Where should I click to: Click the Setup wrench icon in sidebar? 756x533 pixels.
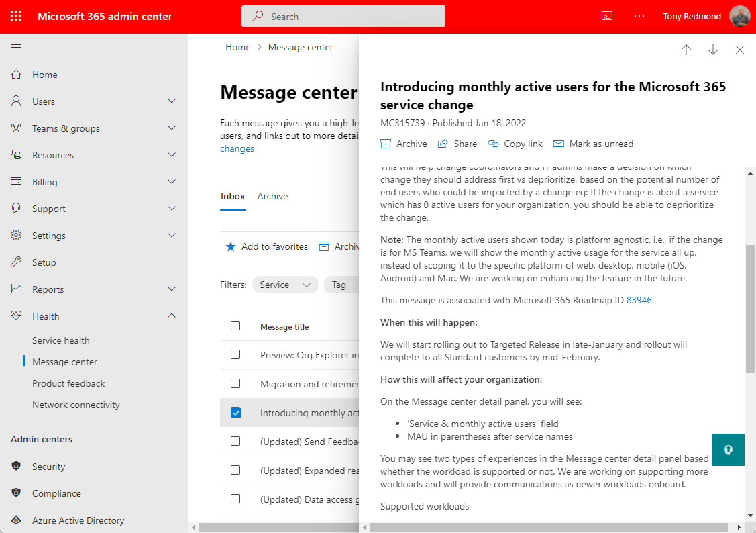pos(16,262)
